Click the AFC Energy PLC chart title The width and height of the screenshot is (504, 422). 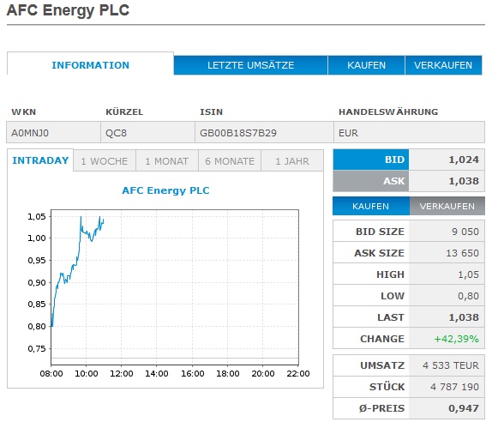[165, 190]
